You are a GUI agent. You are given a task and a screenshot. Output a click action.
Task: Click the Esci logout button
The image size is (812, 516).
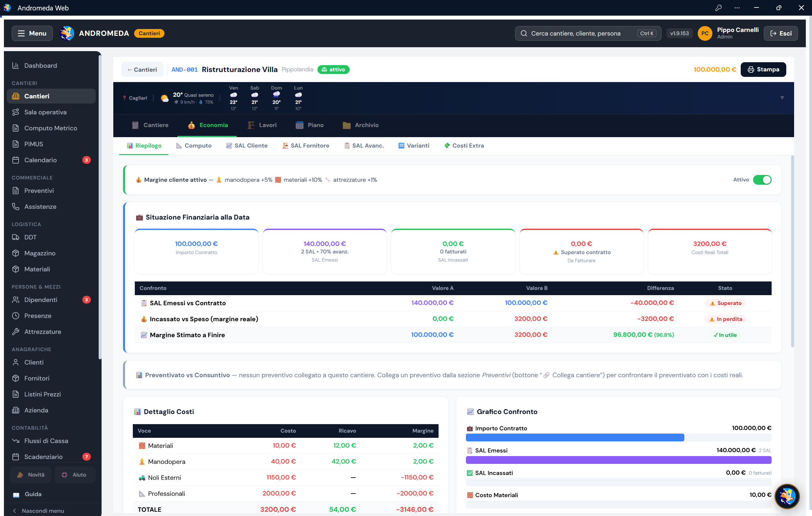(780, 34)
